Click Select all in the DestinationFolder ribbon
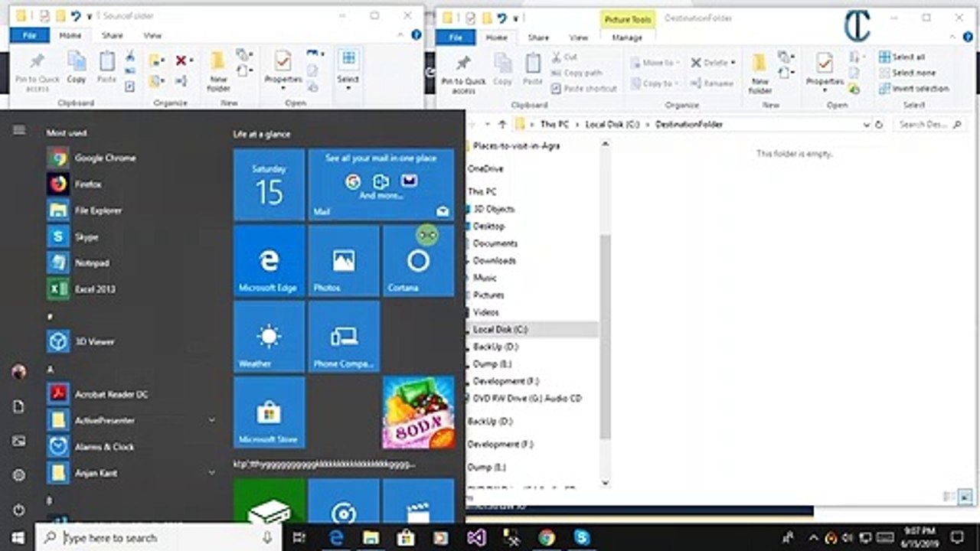 pyautogui.click(x=902, y=57)
